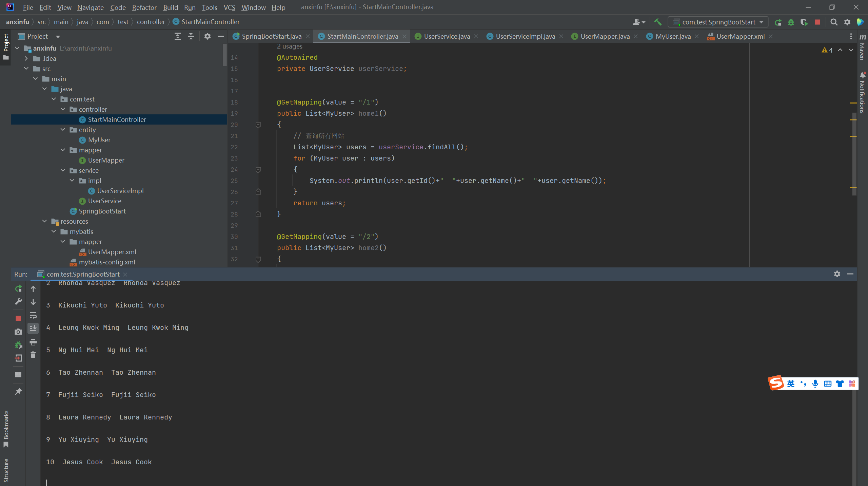Screen dimensions: 868x486
Task: Open Search Everywhere magnifier icon
Action: pos(834,22)
